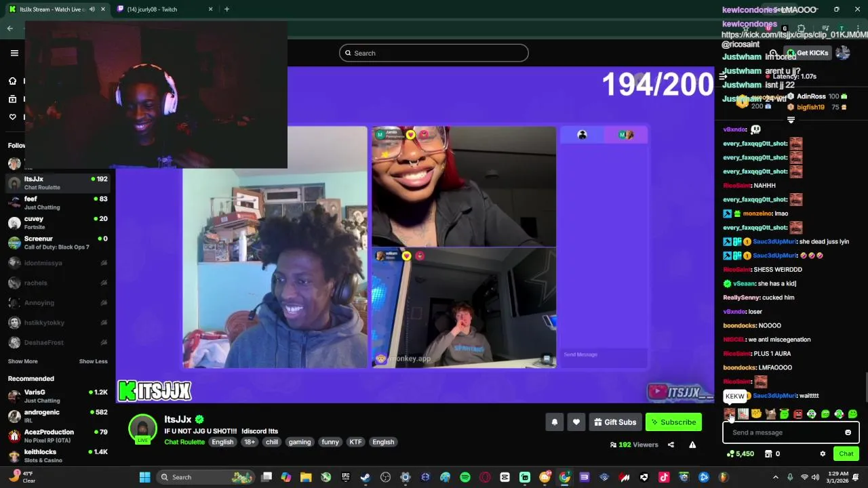The height and width of the screenshot is (488, 868).
Task: Report stream using warning triangle icon
Action: pyautogui.click(x=692, y=445)
